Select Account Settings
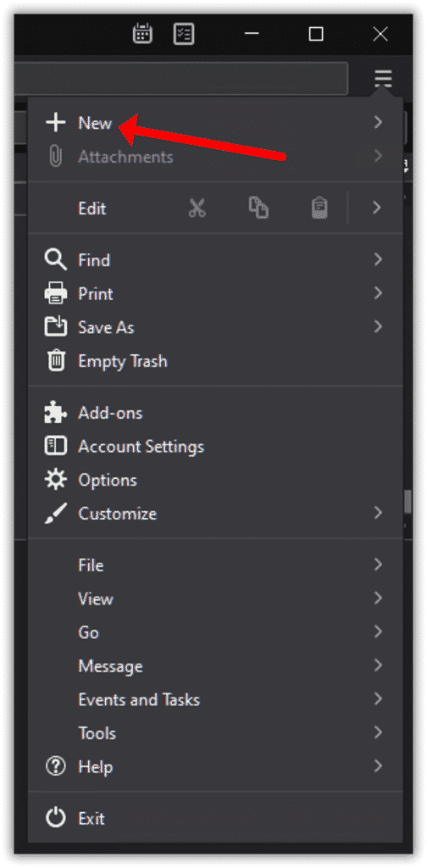The width and height of the screenshot is (427, 868). [x=215, y=447]
